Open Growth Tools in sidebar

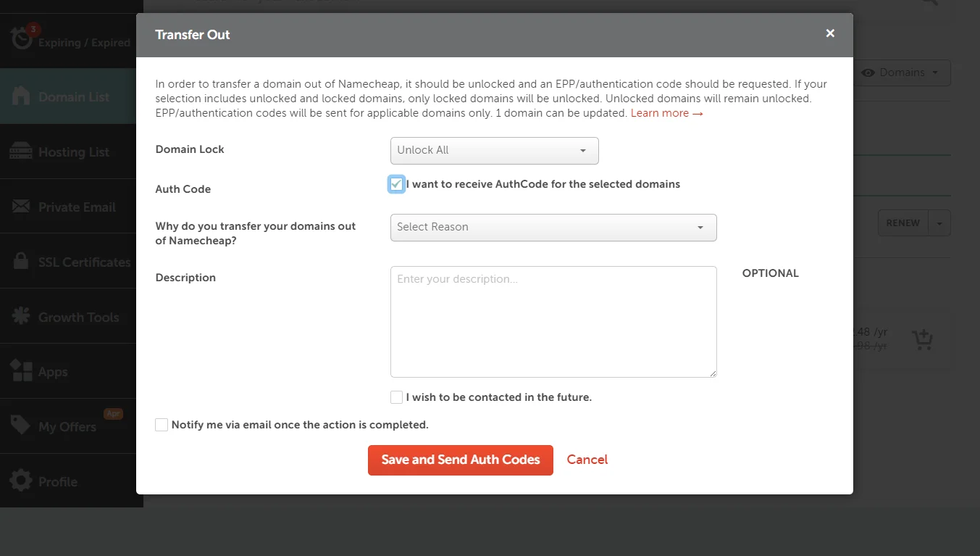pyautogui.click(x=72, y=317)
